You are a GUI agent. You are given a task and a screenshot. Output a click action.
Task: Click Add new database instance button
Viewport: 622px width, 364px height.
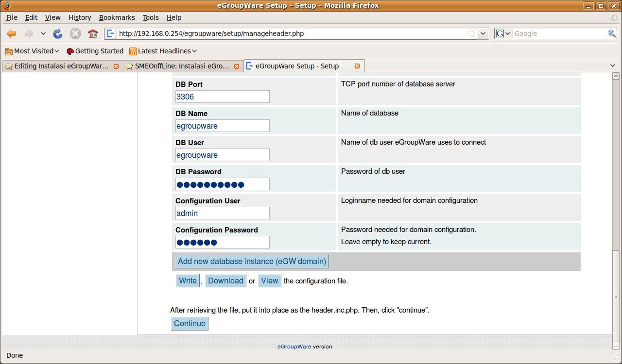(252, 261)
